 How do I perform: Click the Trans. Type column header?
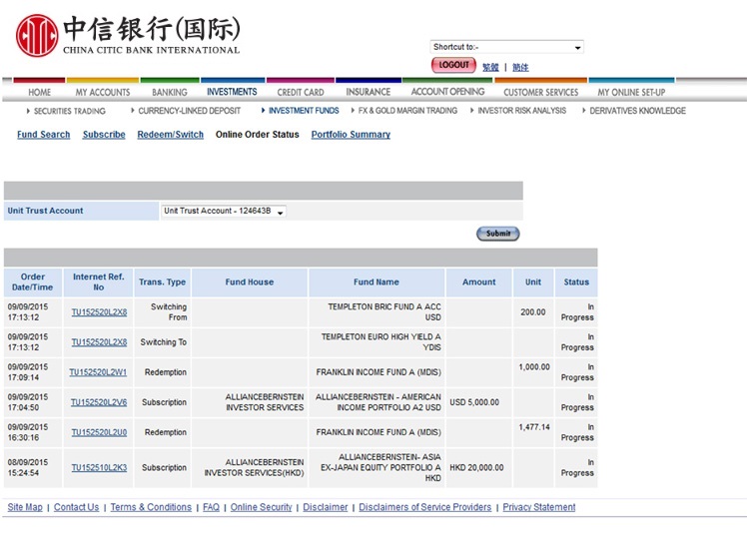(x=163, y=282)
